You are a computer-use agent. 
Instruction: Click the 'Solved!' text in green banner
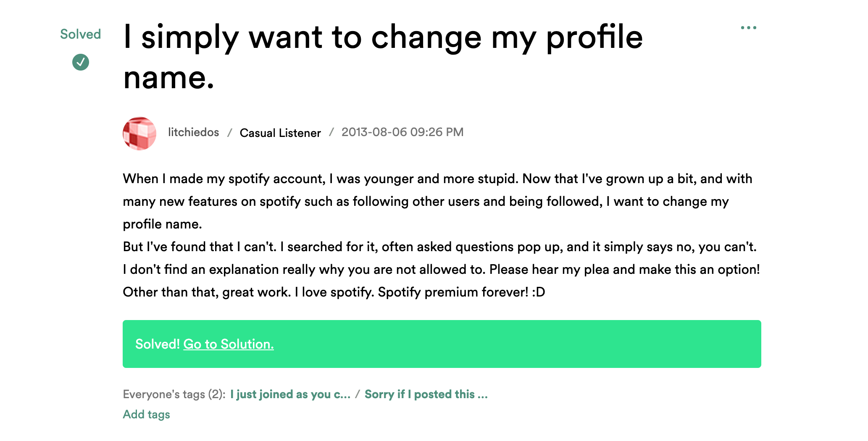pyautogui.click(x=158, y=344)
